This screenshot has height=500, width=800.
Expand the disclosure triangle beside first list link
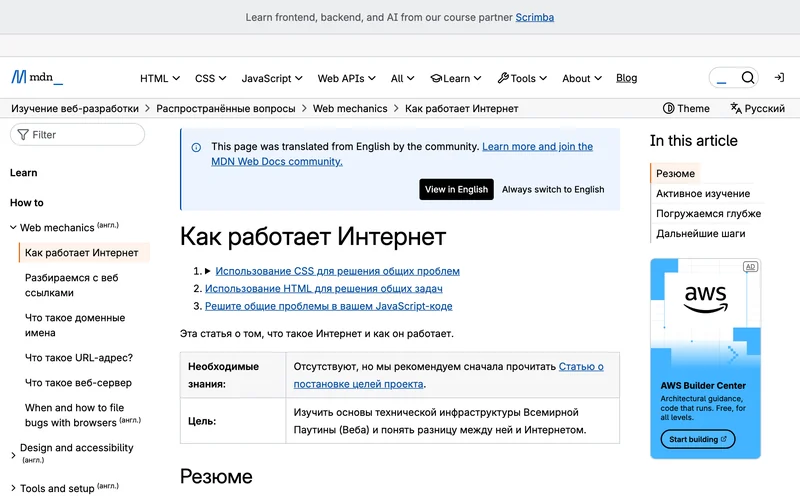pos(208,271)
